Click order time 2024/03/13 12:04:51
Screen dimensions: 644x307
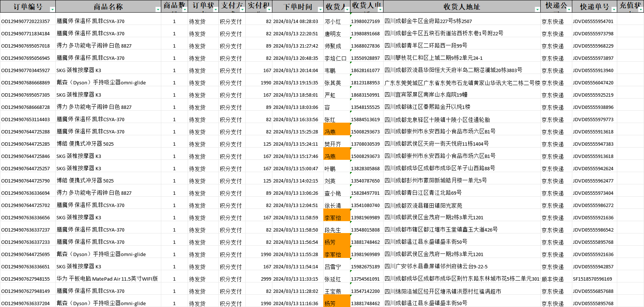tap(295, 206)
